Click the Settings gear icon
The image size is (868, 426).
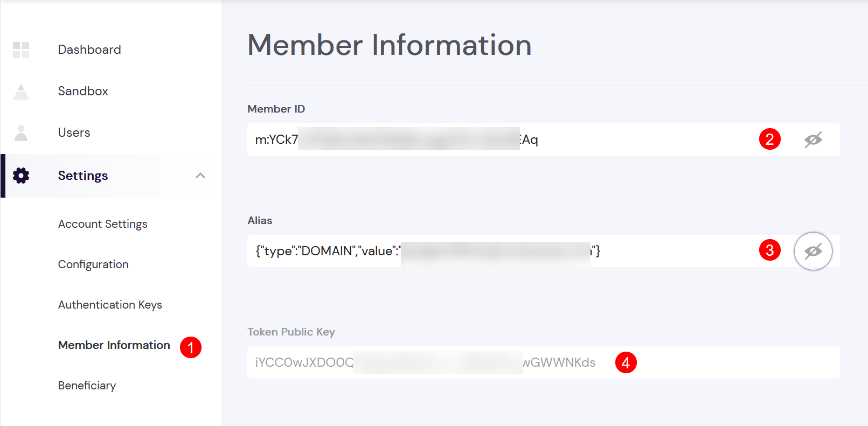point(21,176)
